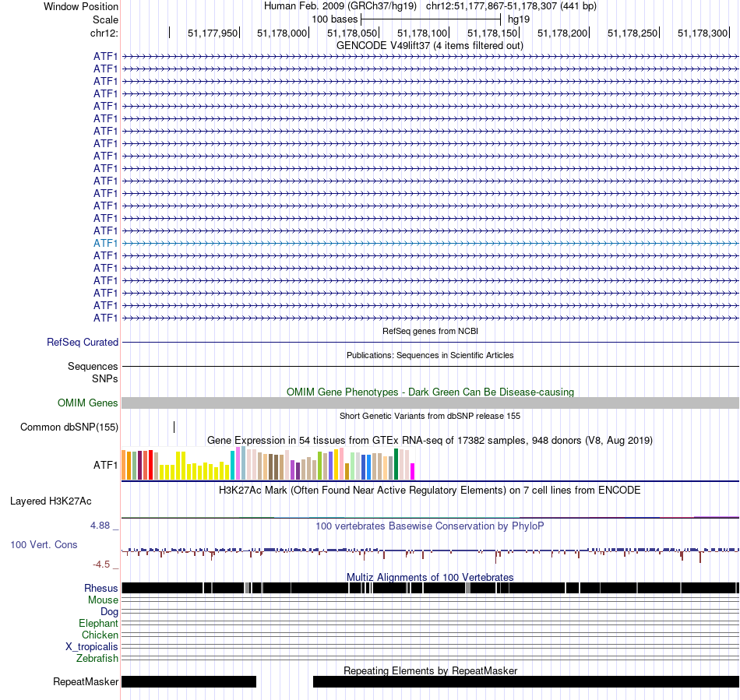Click the Elephant alignment label
740x700 pixels.
coord(98,624)
